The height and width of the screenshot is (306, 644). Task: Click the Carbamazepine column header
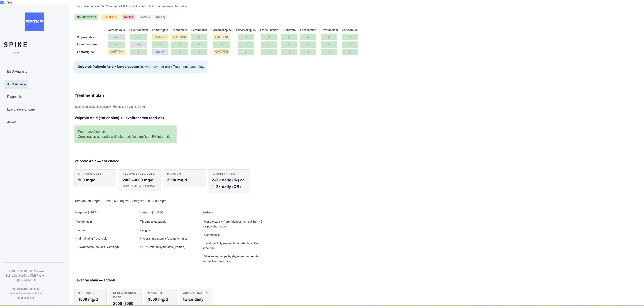[221, 30]
